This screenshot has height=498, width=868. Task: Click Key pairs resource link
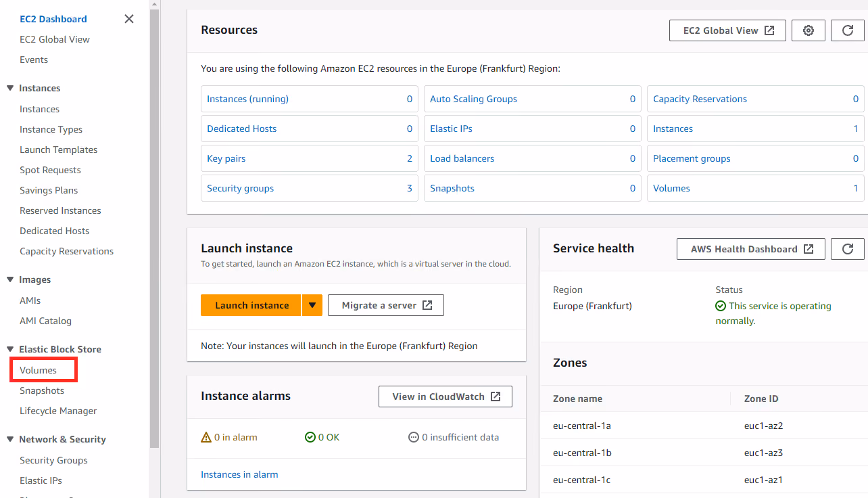pos(226,158)
